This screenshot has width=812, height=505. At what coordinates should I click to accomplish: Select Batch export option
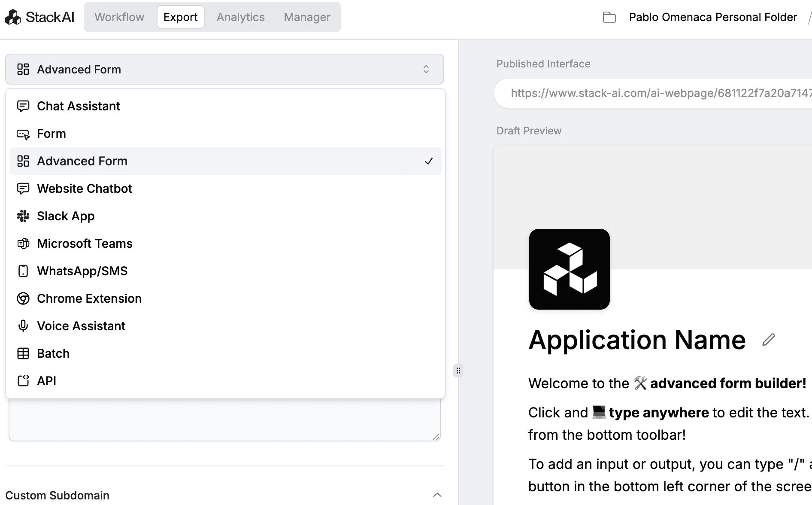225,353
